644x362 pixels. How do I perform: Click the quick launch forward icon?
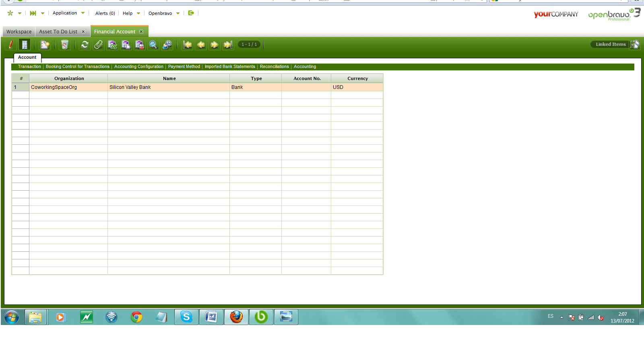(33, 13)
